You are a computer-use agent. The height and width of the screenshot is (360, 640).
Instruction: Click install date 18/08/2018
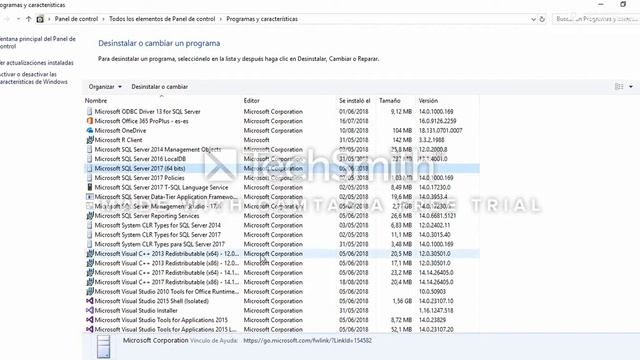tap(353, 282)
